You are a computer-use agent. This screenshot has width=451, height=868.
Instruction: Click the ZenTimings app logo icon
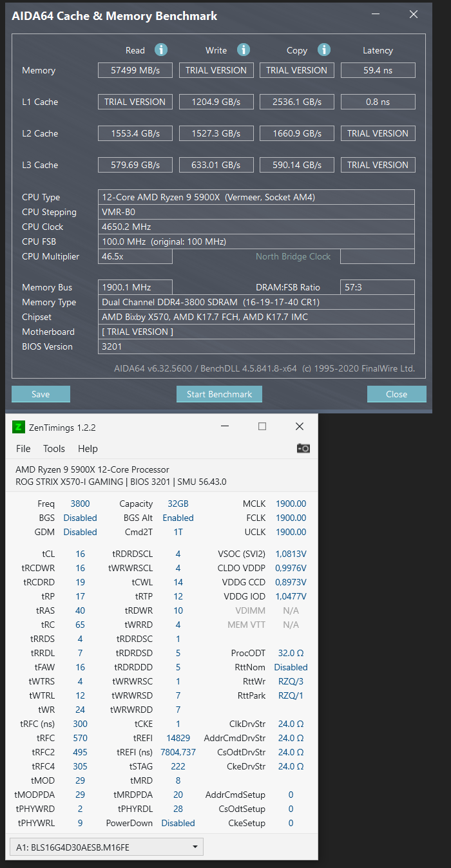point(19,427)
